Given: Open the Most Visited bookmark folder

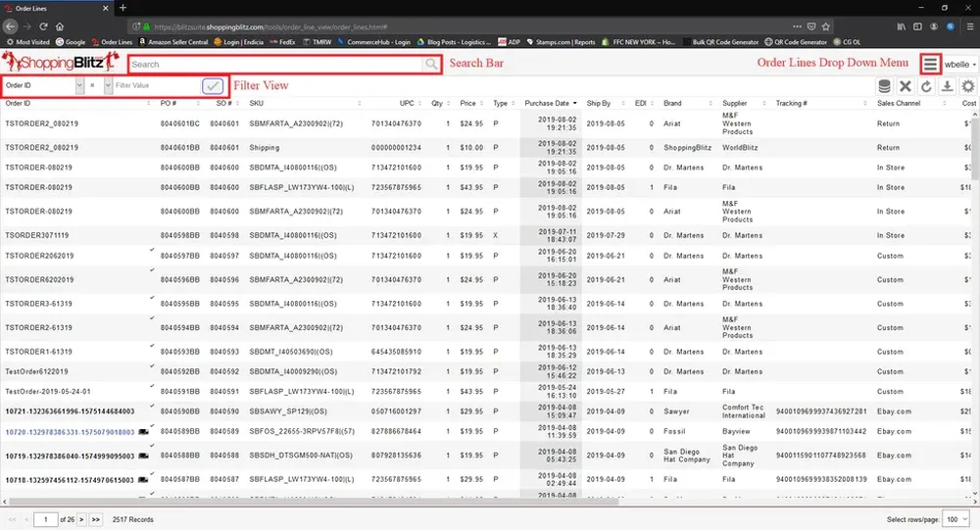Looking at the screenshot, I should pyautogui.click(x=27, y=42).
